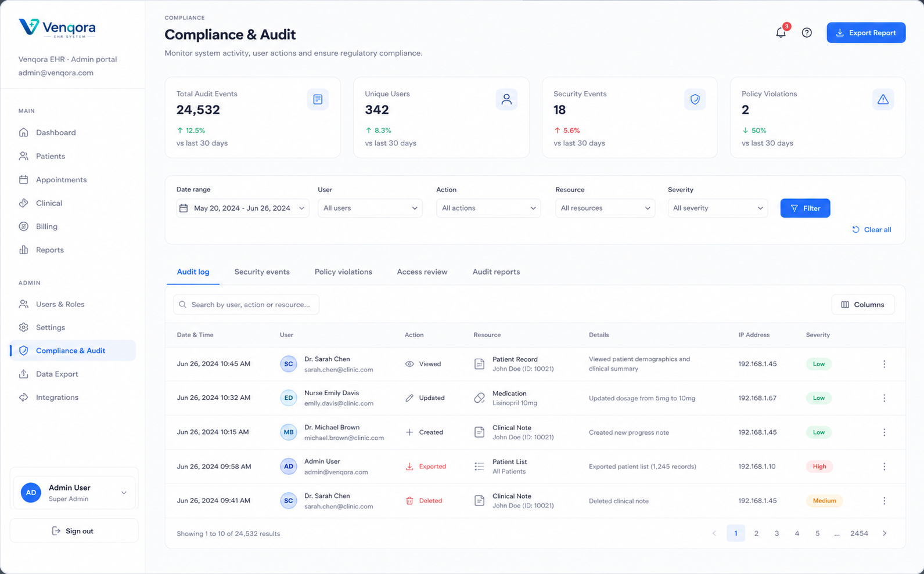Go to page 5 of results
Image resolution: width=924 pixels, height=574 pixels.
tap(817, 533)
